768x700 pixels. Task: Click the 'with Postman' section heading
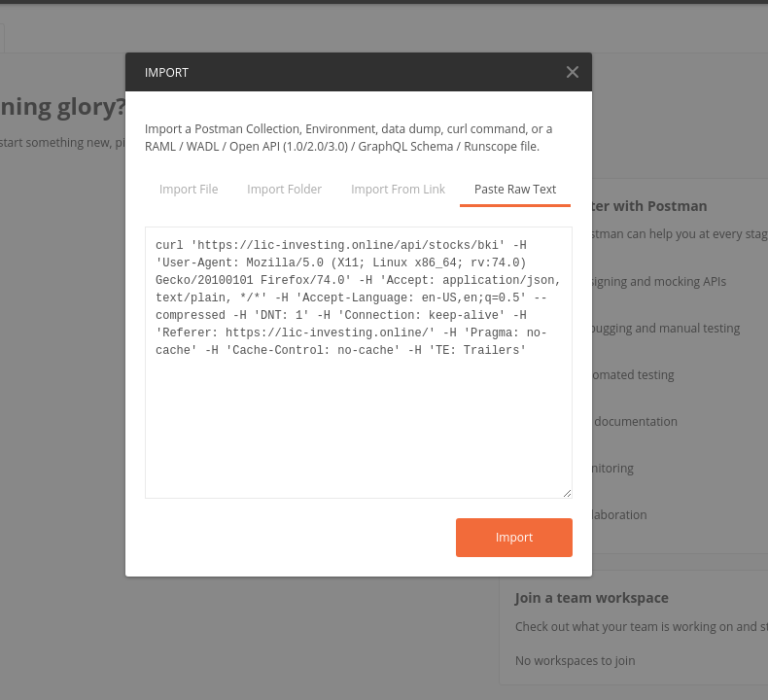pyautogui.click(x=649, y=206)
